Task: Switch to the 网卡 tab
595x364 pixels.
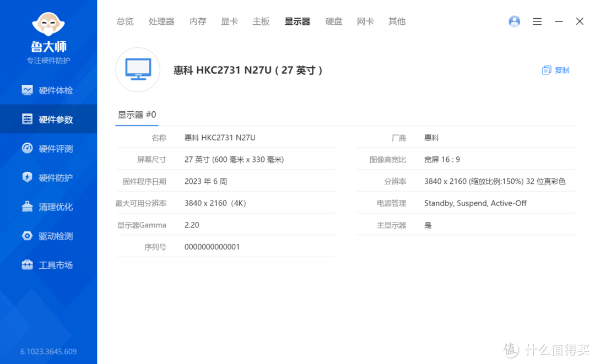Action: tap(365, 21)
